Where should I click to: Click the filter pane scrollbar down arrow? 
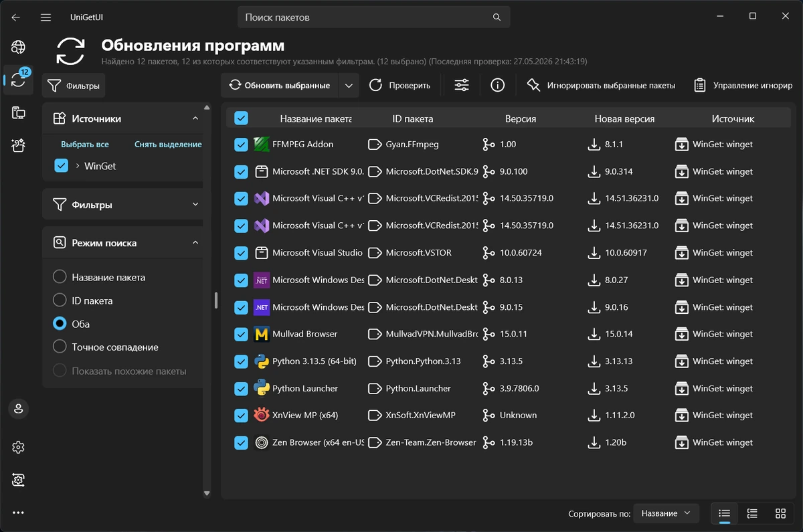click(x=207, y=494)
